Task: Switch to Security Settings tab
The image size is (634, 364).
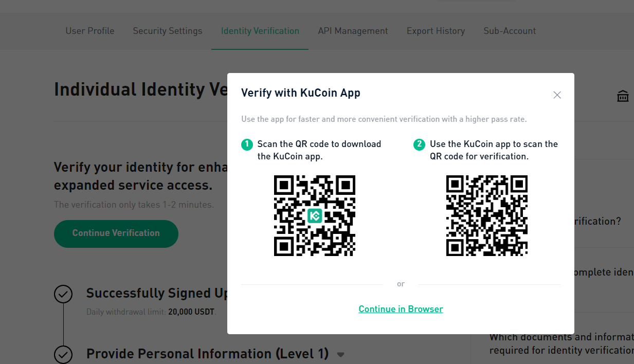Action: (x=168, y=31)
